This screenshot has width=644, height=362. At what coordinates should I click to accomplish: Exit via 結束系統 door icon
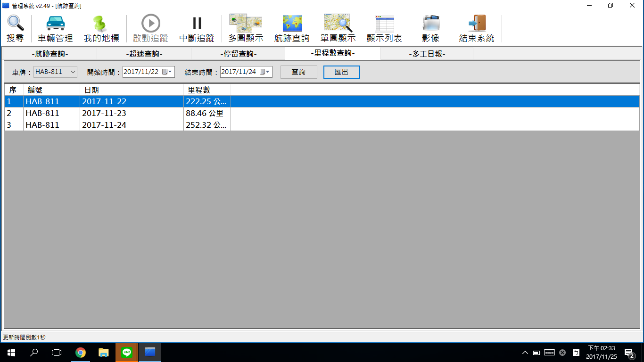(x=477, y=28)
